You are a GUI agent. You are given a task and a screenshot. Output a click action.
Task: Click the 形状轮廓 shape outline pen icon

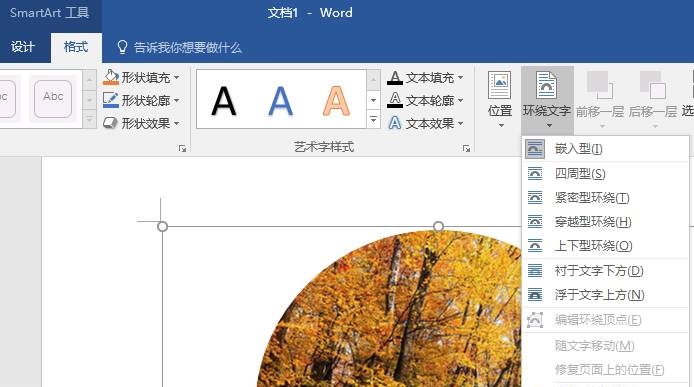pos(111,100)
